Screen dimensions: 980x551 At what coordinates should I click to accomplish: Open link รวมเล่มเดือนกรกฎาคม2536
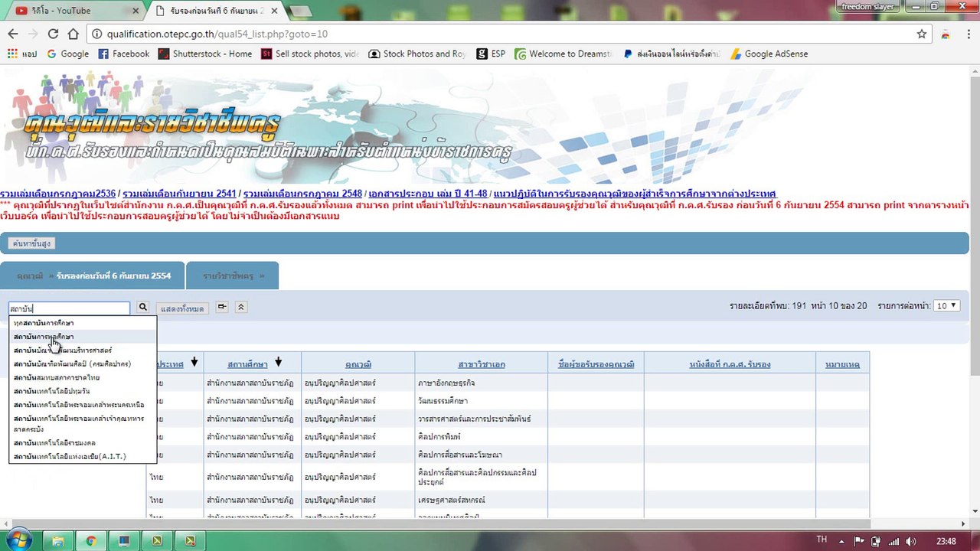(58, 194)
